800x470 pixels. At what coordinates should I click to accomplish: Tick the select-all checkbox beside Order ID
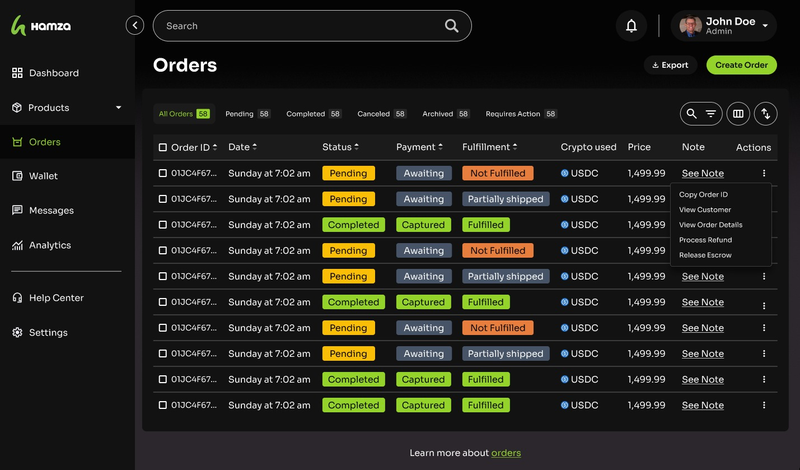pyautogui.click(x=163, y=147)
